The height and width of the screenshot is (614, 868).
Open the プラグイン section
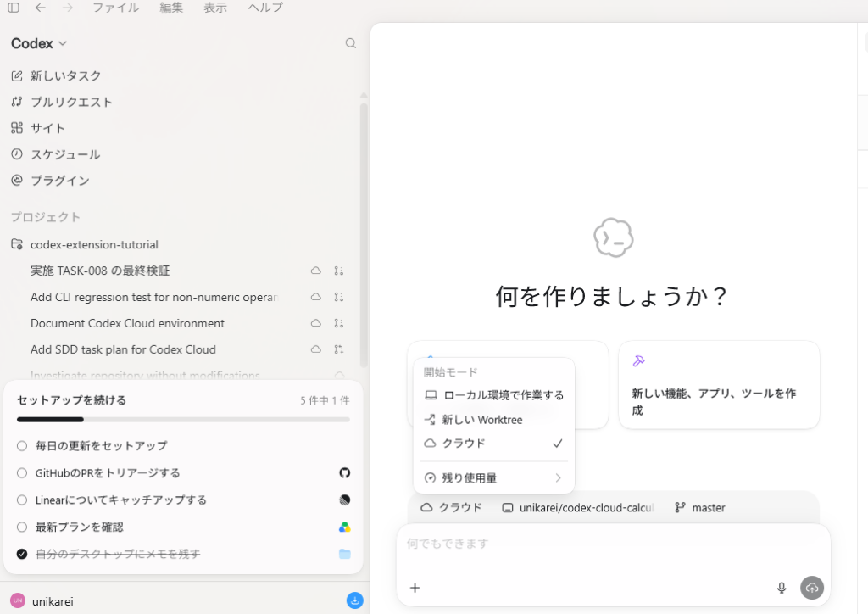click(x=50, y=181)
